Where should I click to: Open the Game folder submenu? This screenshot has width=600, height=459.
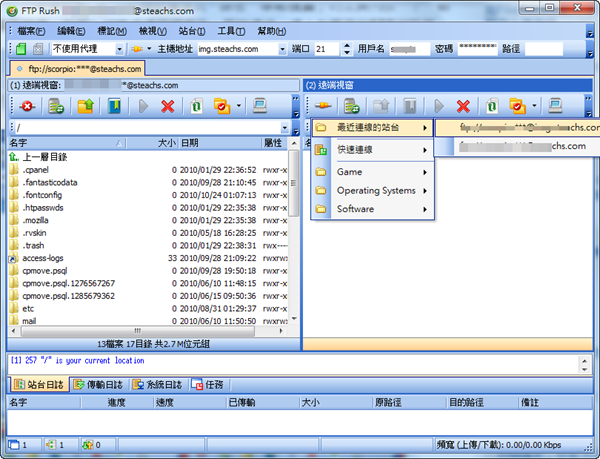coord(373,172)
